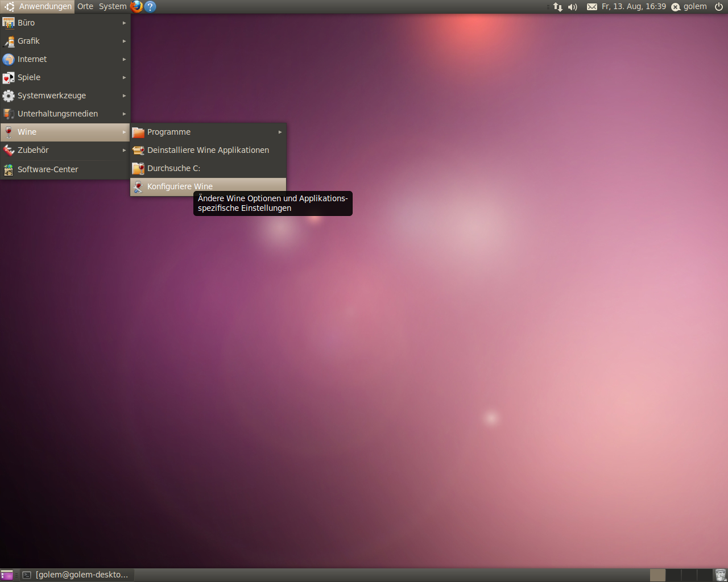Open the Help question mark icon
Screen dimensions: 728x582
pyautogui.click(x=150, y=6)
